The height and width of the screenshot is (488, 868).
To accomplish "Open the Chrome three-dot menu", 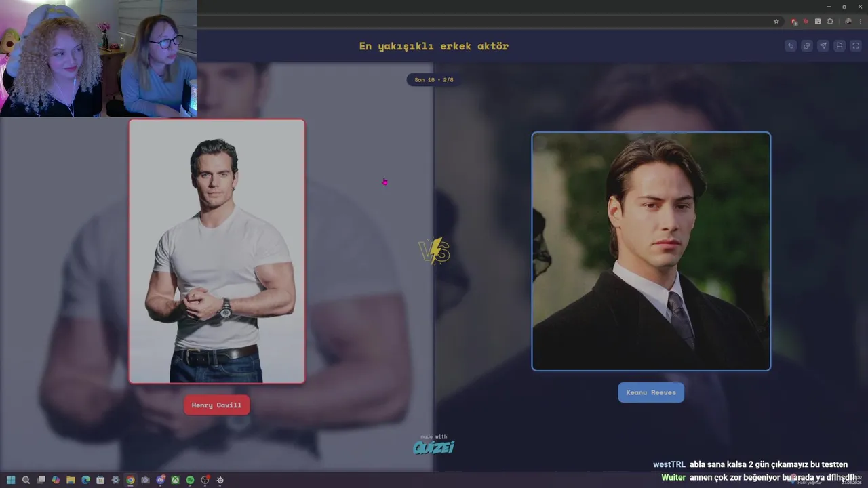I will pyautogui.click(x=860, y=21).
